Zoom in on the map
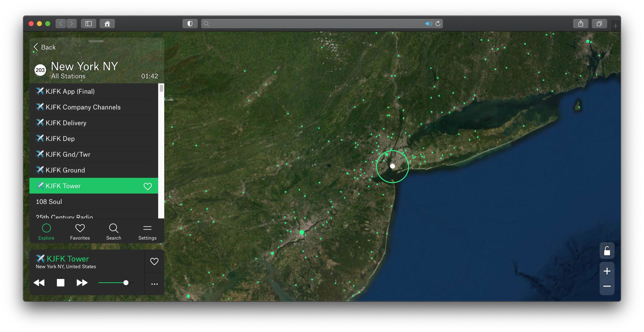This screenshot has height=332, width=644. [x=607, y=271]
